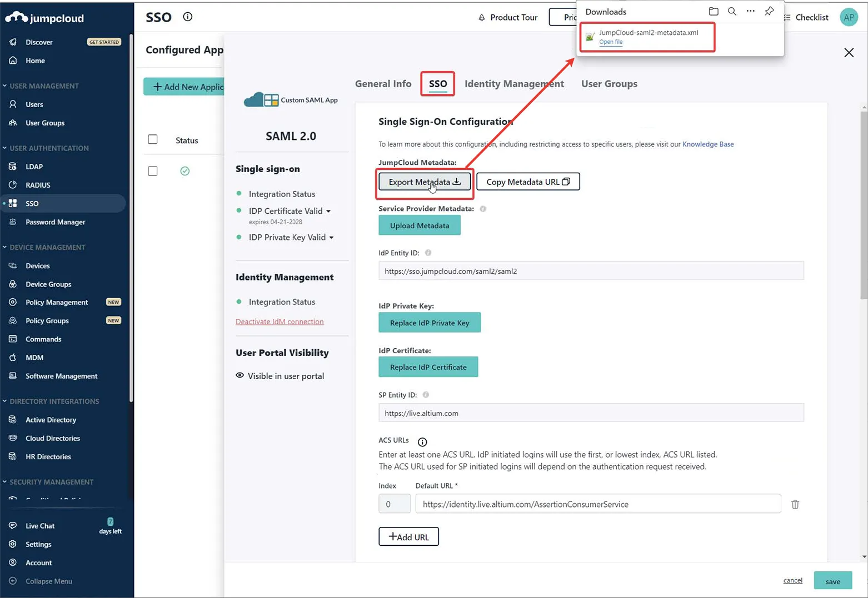
Task: Click the SSO info circle icon in header
Action: pos(188,17)
